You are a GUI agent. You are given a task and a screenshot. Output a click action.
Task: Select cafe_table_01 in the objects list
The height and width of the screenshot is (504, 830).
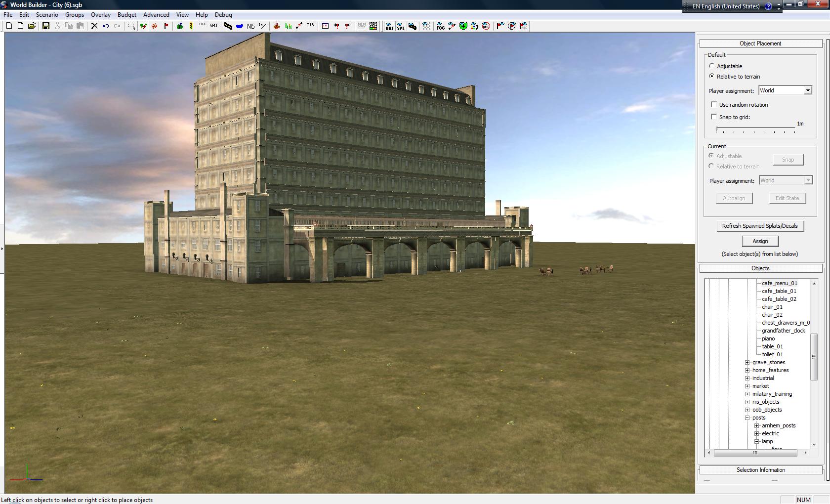click(779, 291)
